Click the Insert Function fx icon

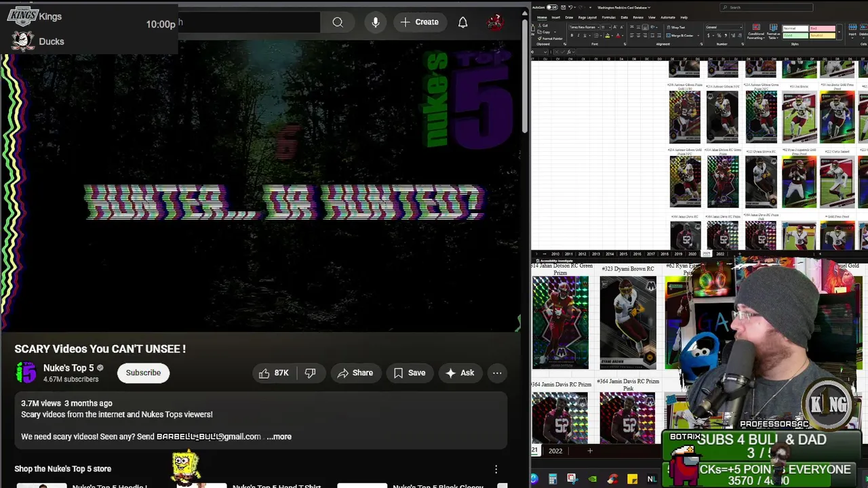[x=569, y=52]
